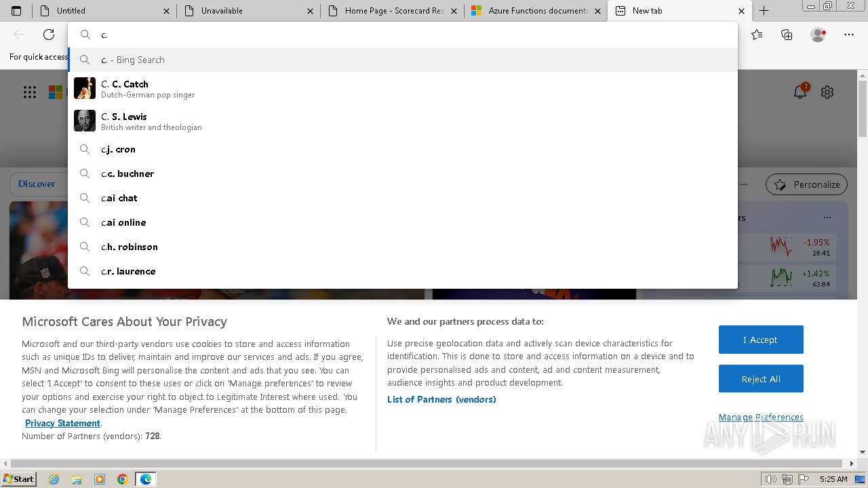Open the Favorites star icon

point(757,35)
